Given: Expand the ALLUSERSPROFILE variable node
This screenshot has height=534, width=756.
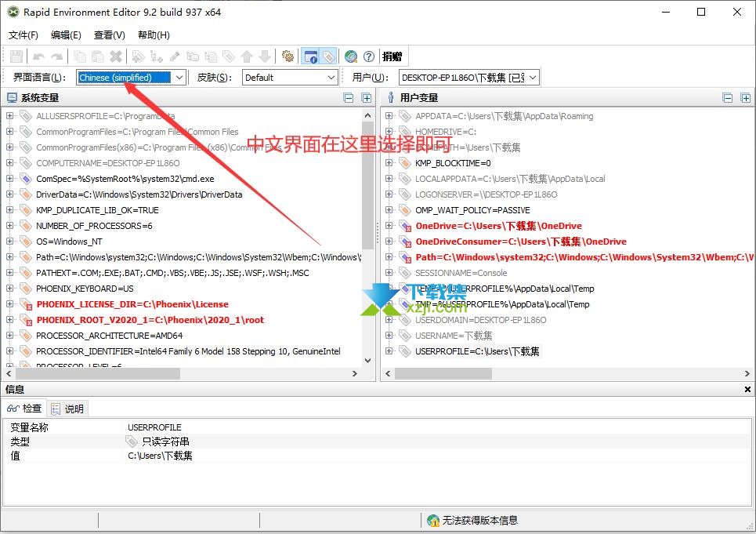Looking at the screenshot, I should [9, 116].
